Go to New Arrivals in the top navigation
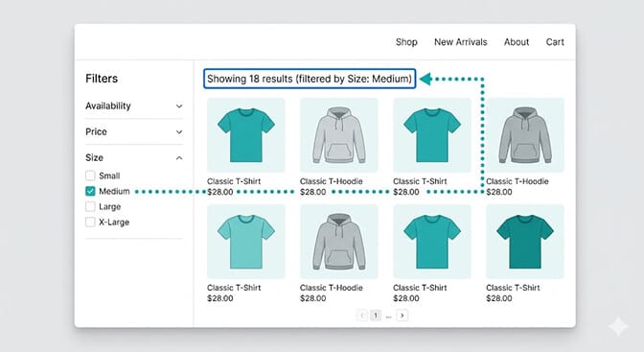Image resolution: width=644 pixels, height=352 pixels. coord(460,42)
